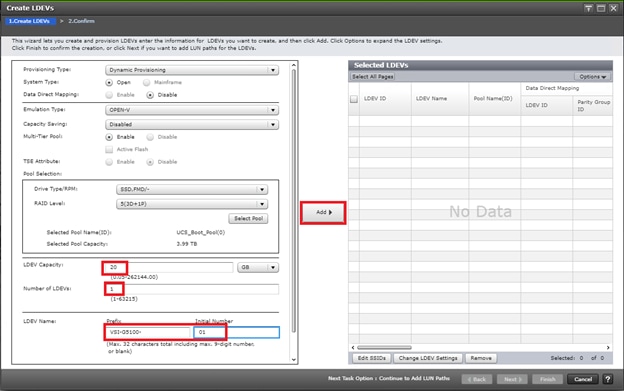Check the select-all LDEV header checkbox
624x391 pixels.
click(354, 99)
